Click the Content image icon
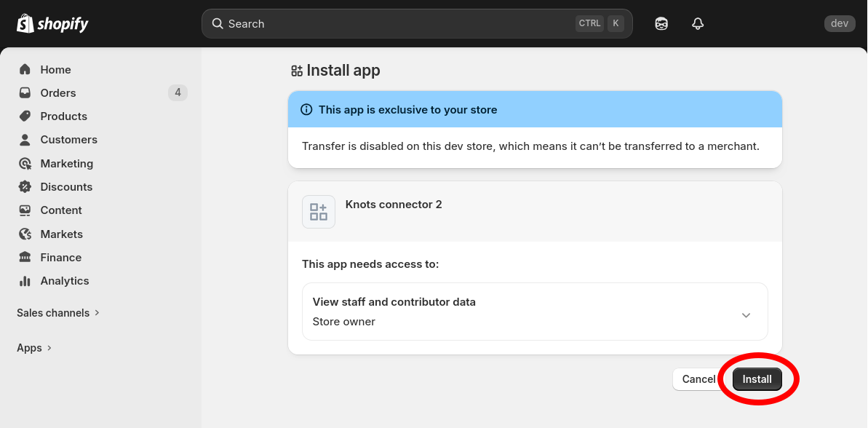The image size is (868, 428). 25,210
